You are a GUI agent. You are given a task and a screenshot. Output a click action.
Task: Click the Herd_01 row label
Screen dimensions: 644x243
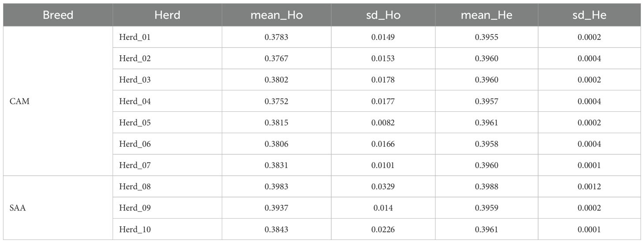(135, 38)
